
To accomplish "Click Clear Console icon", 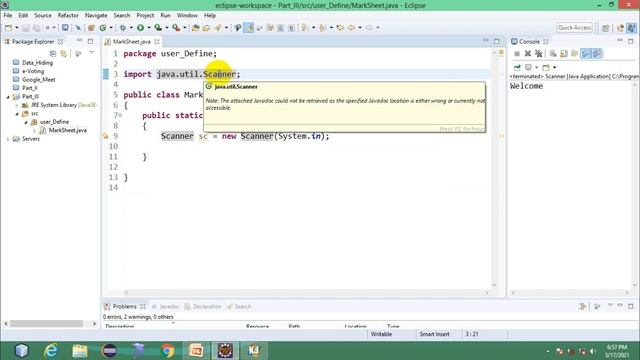I will (x=553, y=53).
